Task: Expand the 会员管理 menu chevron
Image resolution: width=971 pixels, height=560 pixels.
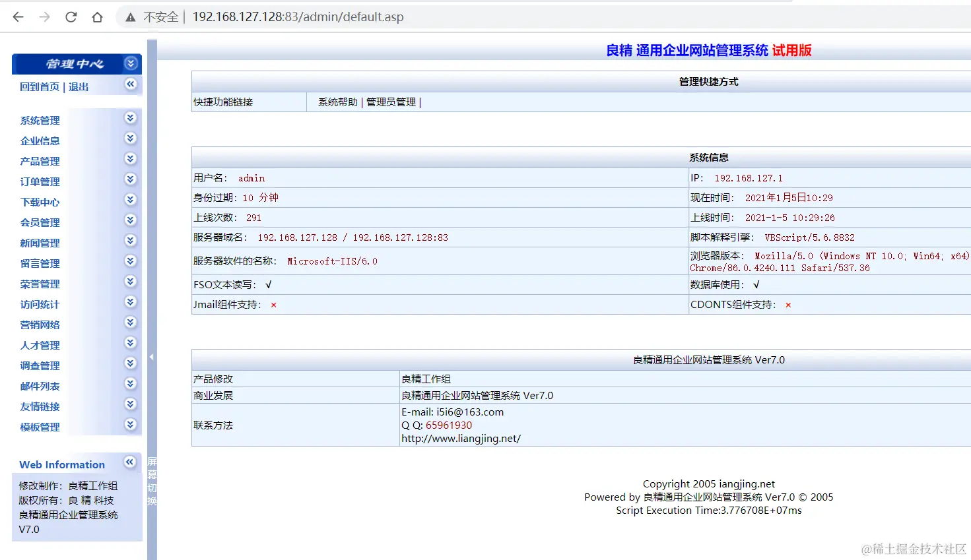Action: (131, 220)
